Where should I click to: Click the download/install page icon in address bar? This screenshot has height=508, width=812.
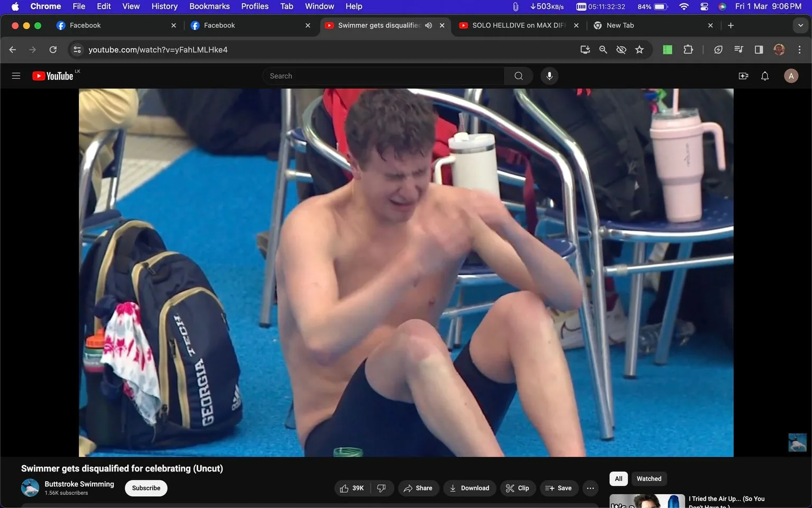coord(585,49)
